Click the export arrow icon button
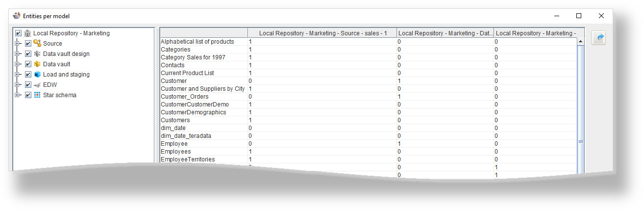The width and height of the screenshot is (644, 211). (x=598, y=38)
